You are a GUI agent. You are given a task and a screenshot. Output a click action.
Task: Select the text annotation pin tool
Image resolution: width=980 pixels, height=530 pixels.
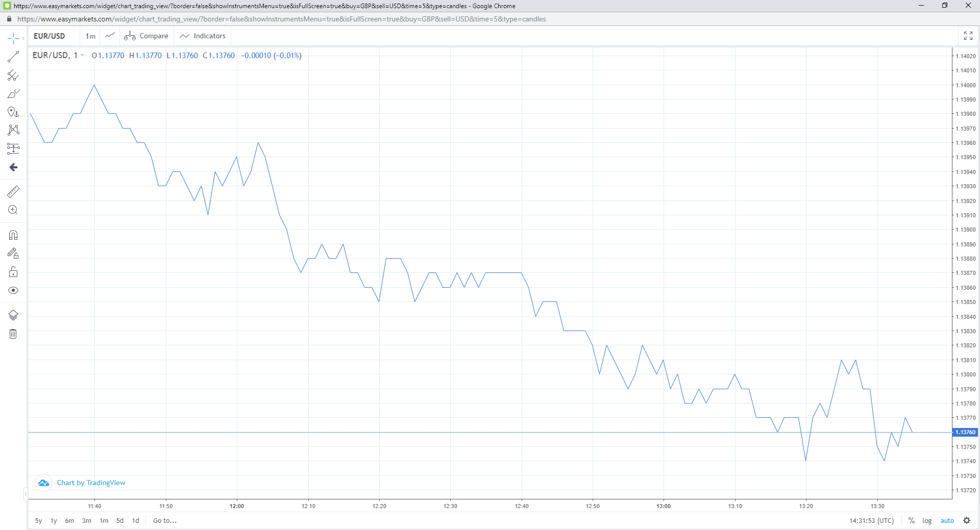click(x=13, y=112)
